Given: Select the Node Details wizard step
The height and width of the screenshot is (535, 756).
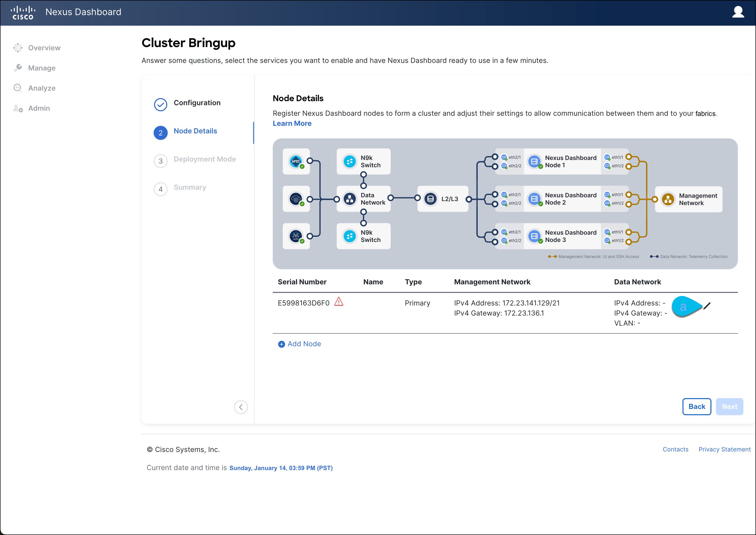Looking at the screenshot, I should coord(195,131).
